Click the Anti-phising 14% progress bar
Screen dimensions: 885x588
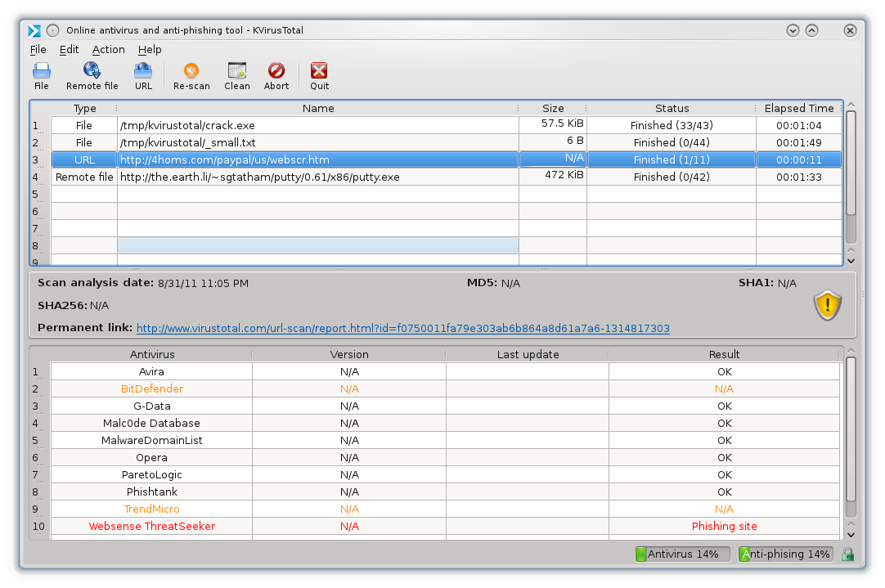point(786,554)
